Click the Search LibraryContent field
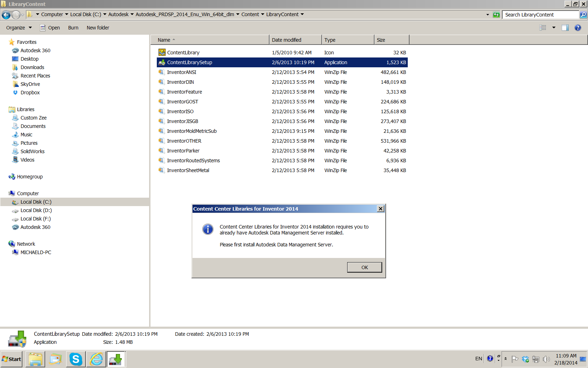588x368 pixels. (541, 15)
